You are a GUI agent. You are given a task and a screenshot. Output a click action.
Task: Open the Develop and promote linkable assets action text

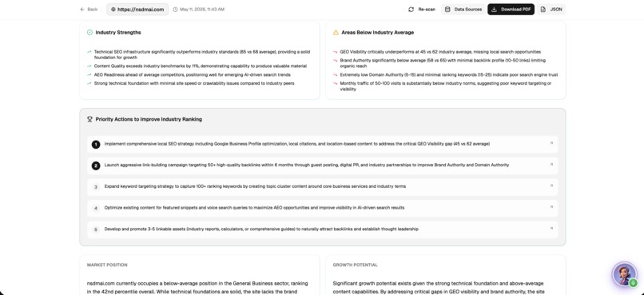click(x=261, y=229)
